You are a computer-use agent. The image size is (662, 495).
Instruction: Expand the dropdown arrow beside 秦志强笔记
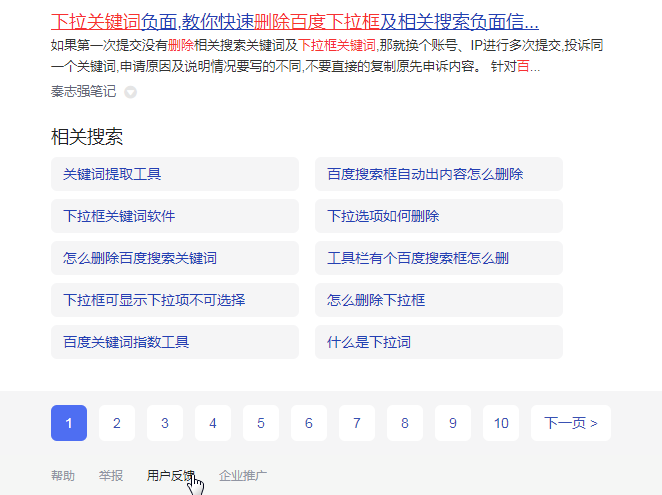(130, 92)
